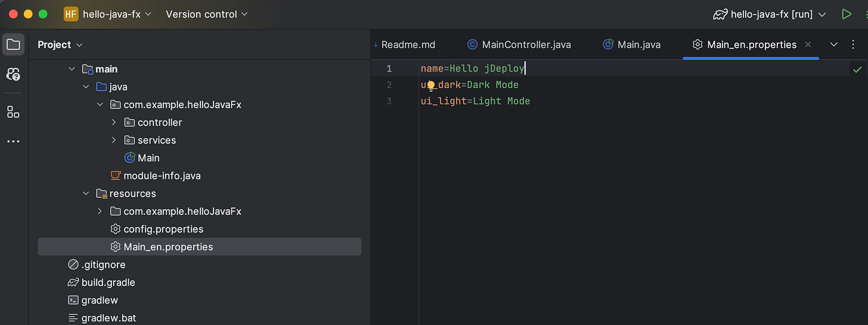Open the AI assistant sidebar icon

pos(13,74)
